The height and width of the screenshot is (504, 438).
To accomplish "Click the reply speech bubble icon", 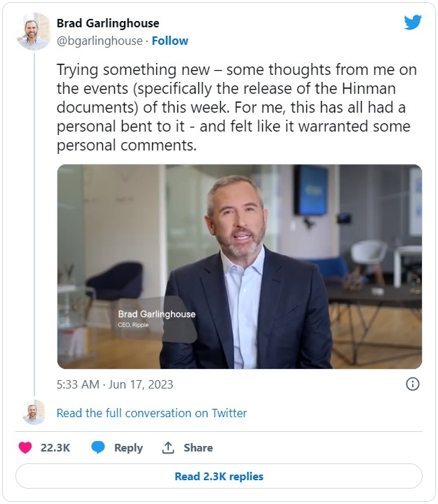I will tap(99, 448).
